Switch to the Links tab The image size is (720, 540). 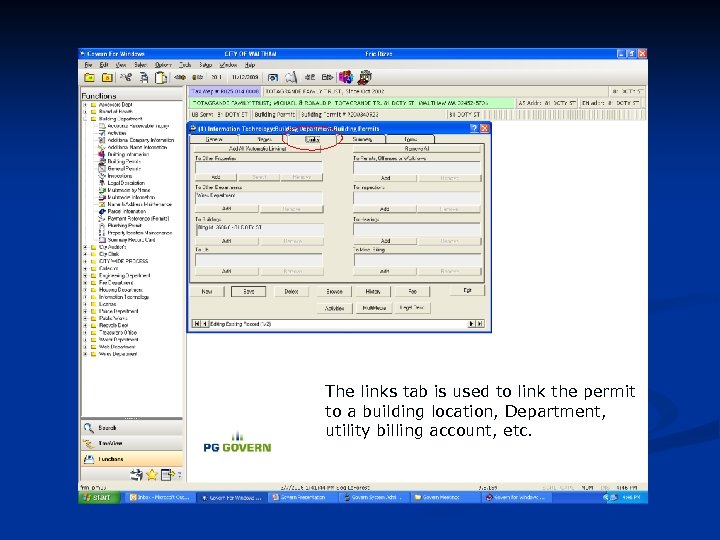pyautogui.click(x=312, y=139)
